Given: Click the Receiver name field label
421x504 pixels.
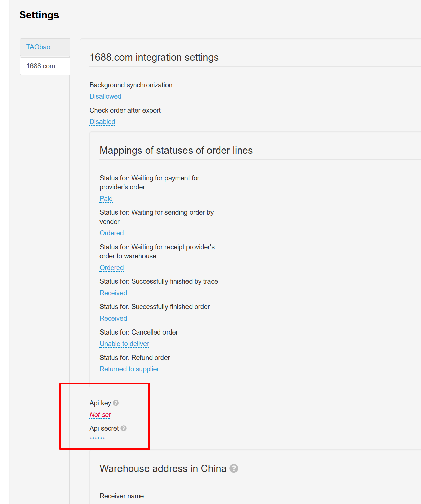Looking at the screenshot, I should point(121,496).
